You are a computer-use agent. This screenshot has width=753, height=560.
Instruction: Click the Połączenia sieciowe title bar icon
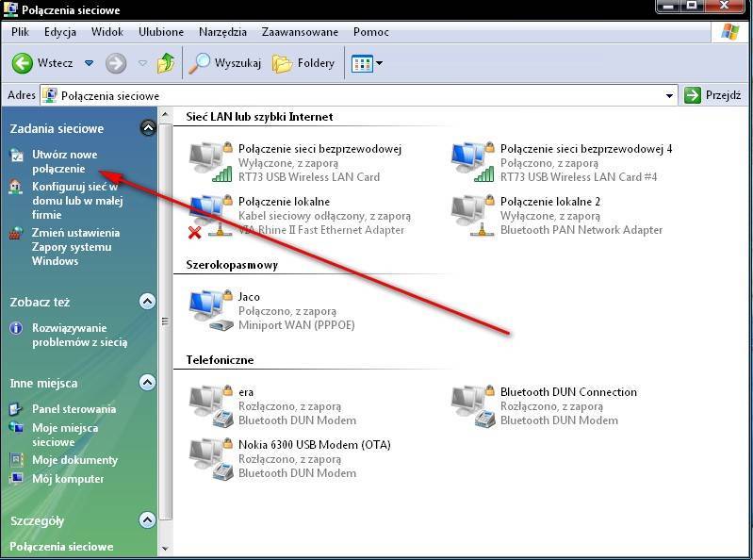(x=10, y=9)
